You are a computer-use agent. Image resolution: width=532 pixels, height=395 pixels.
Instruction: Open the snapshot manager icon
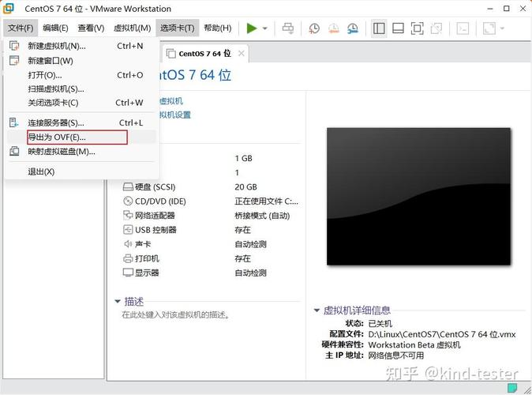pyautogui.click(x=353, y=28)
